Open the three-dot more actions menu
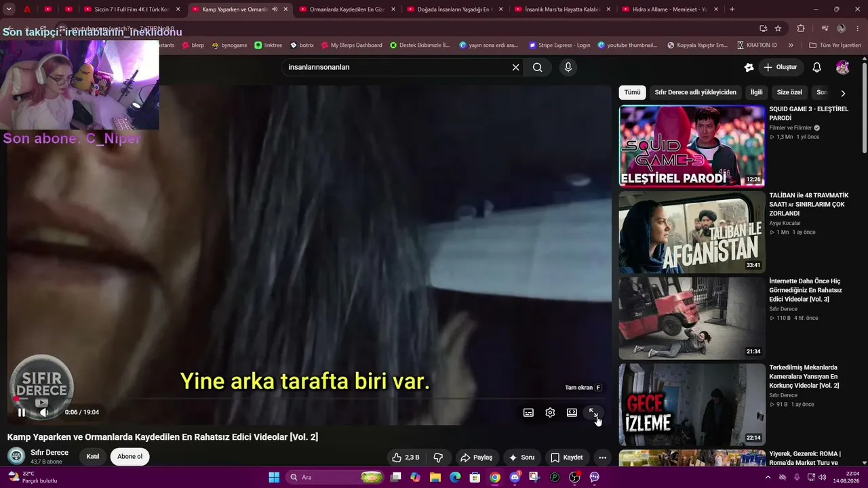This screenshot has width=868, height=488. click(x=602, y=457)
